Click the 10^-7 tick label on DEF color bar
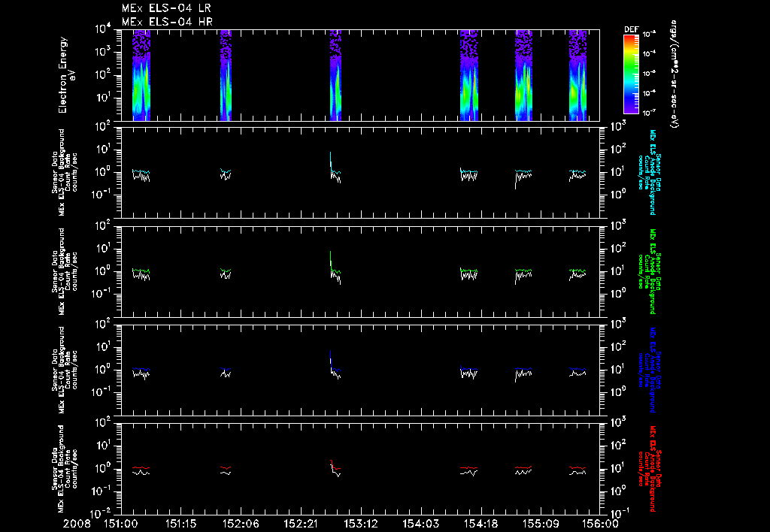The height and width of the screenshot is (532, 770). click(649, 113)
